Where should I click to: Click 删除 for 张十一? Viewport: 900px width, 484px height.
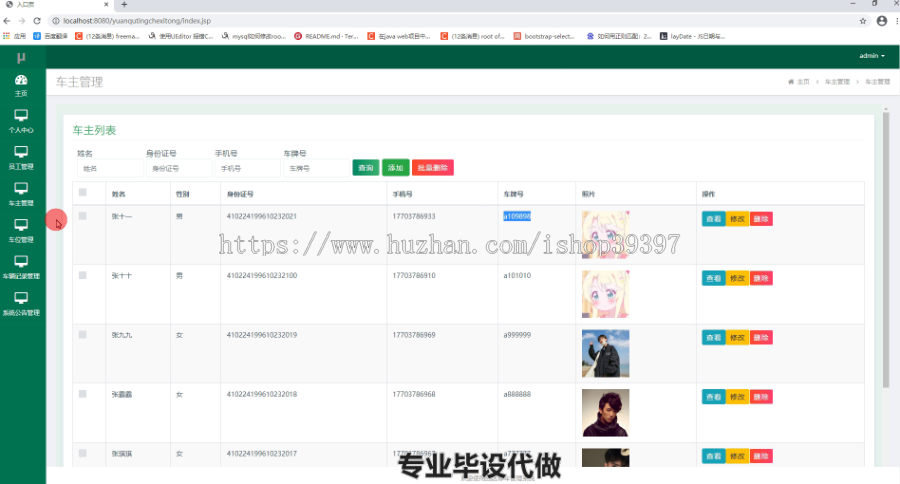point(761,219)
